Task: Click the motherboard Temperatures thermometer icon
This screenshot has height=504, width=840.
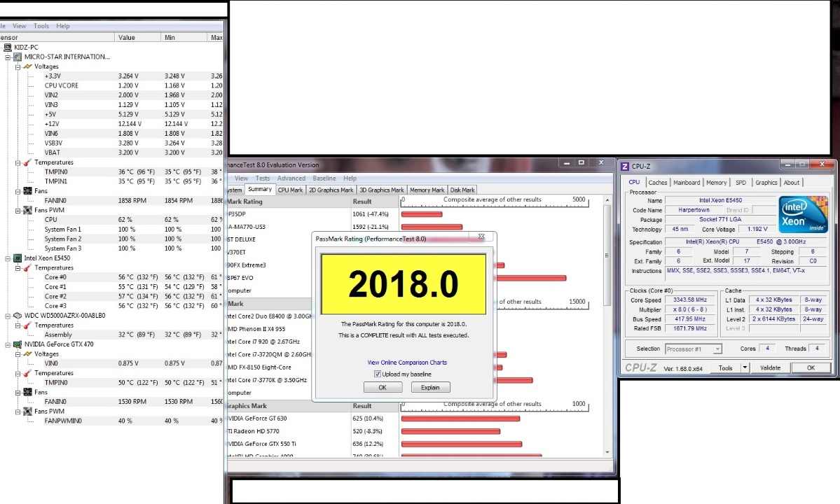Action: tap(28, 162)
